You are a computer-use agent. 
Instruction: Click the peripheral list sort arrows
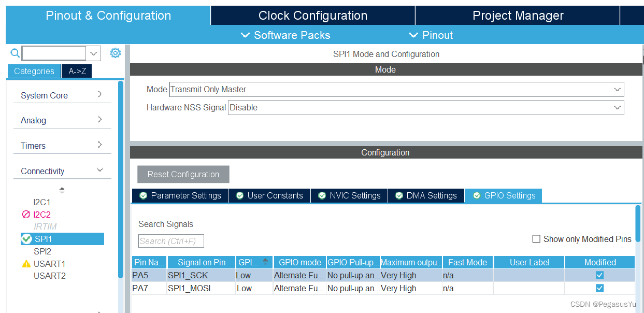pyautogui.click(x=62, y=190)
